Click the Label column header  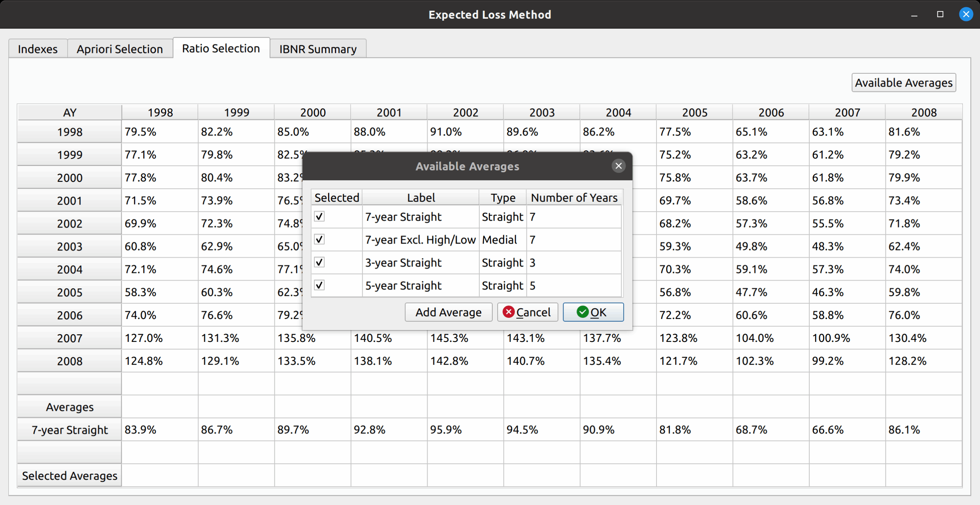[x=421, y=198]
